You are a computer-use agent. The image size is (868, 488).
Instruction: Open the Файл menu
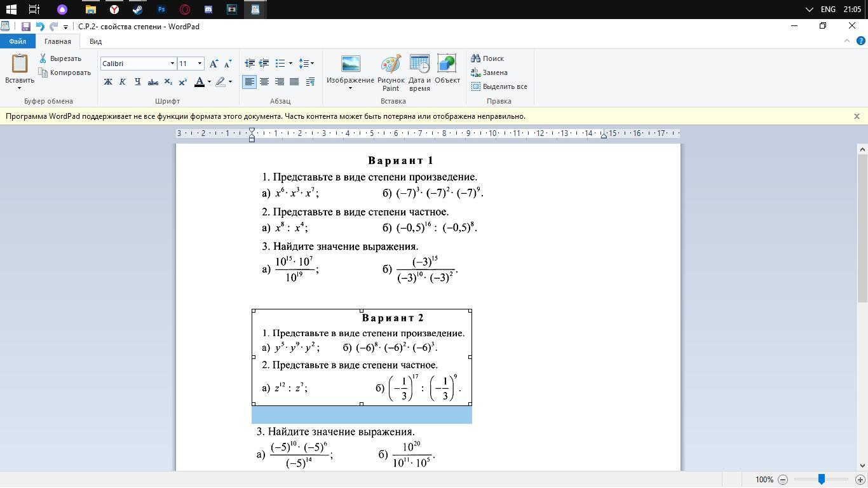17,41
